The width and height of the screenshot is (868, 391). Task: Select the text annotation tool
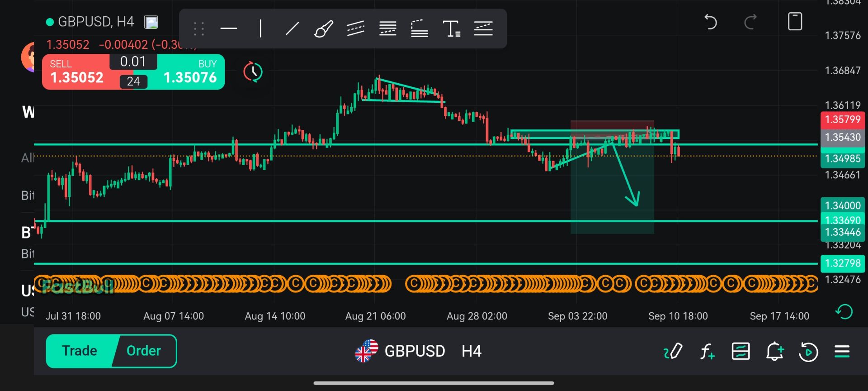[x=451, y=29]
